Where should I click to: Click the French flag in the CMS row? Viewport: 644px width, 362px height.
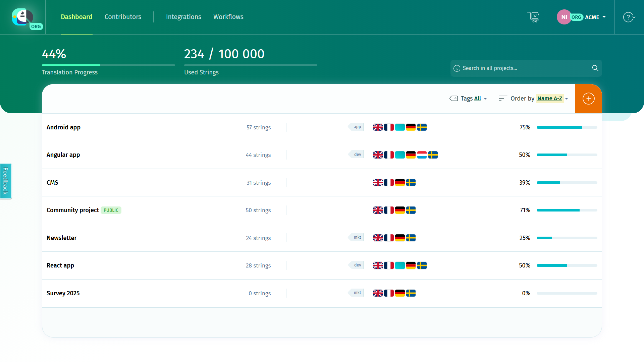[389, 183]
